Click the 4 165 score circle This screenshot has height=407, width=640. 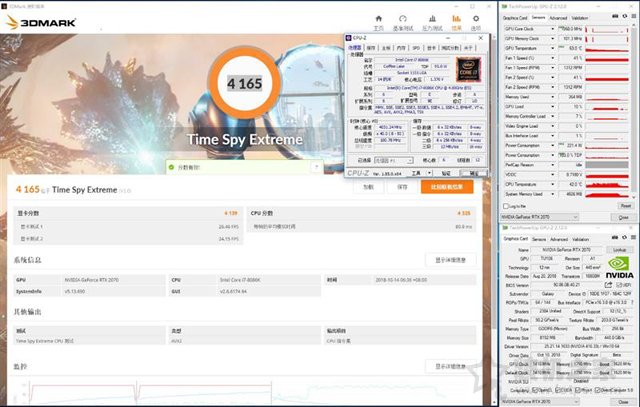pyautogui.click(x=241, y=84)
